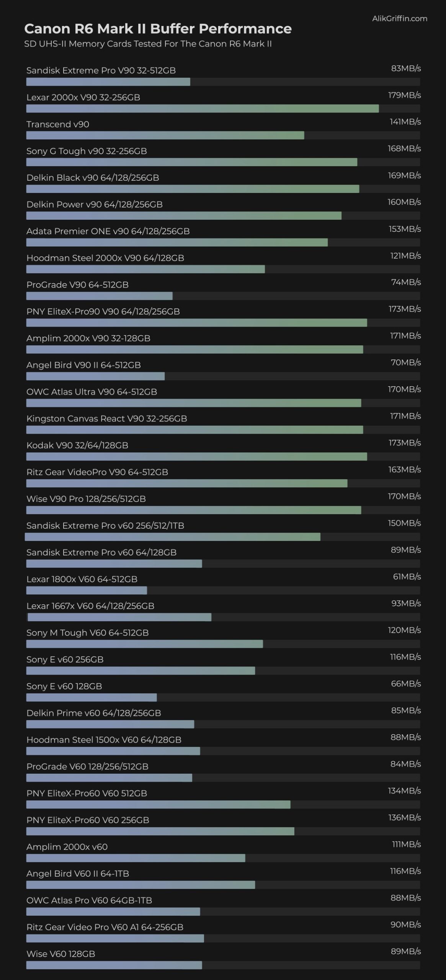Click the ProGrade V90 64-512GB bar
Screen dimensions: 446x980
pyautogui.click(x=99, y=296)
